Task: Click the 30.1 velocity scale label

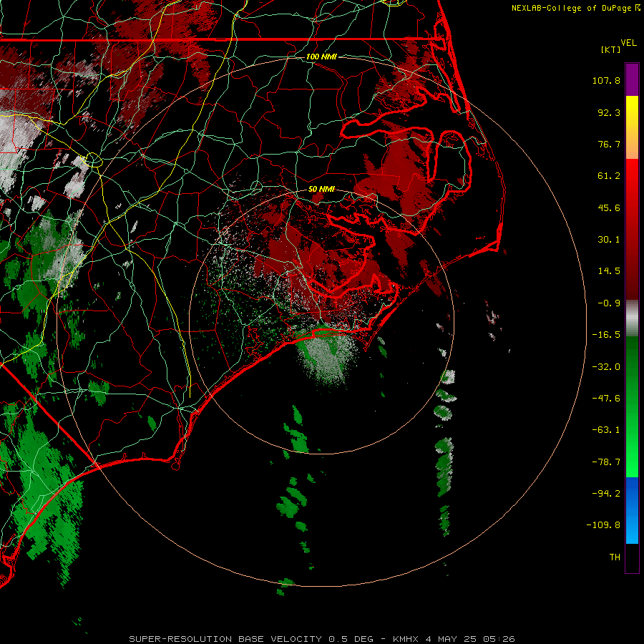Action: [609, 240]
